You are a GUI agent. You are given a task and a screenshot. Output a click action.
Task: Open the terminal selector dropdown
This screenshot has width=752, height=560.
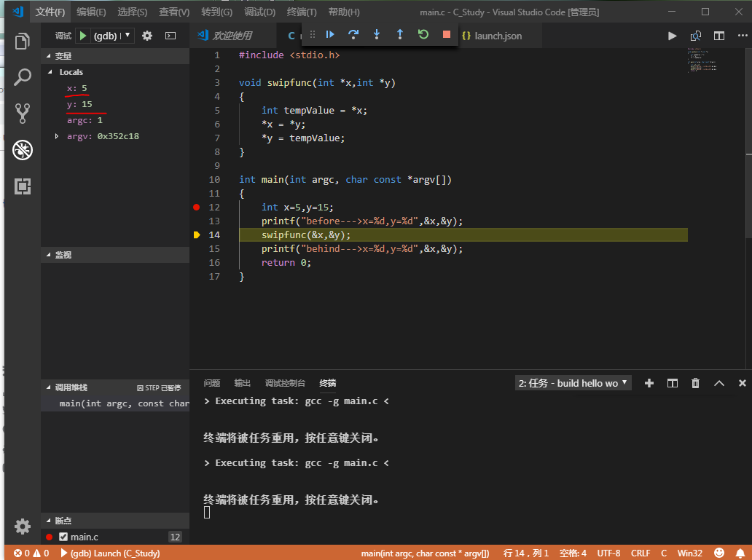click(573, 383)
